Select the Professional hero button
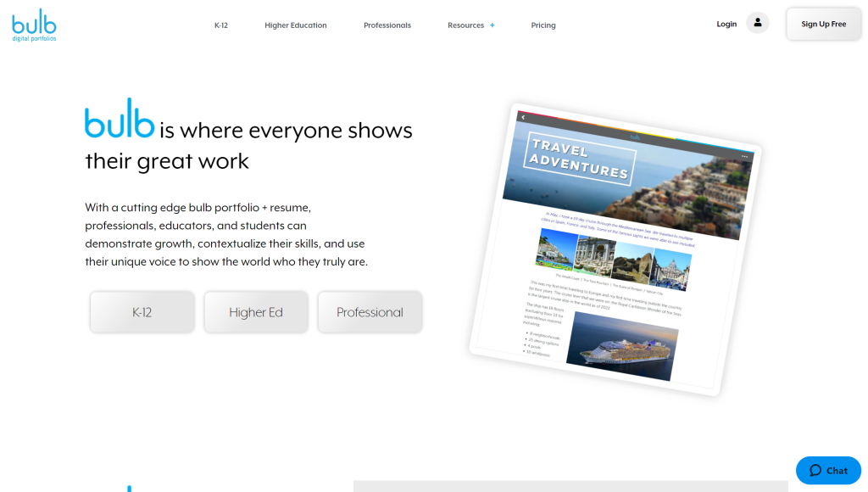868x492 pixels. (370, 312)
